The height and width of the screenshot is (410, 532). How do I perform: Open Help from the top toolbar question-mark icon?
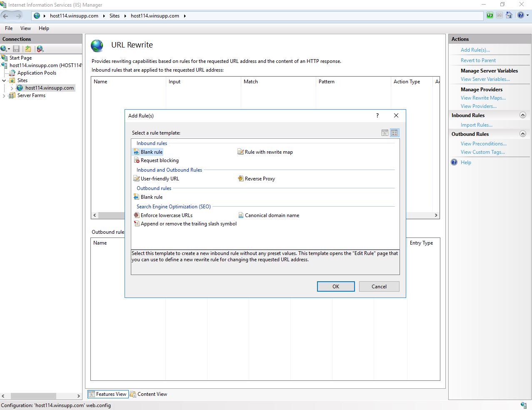[521, 15]
